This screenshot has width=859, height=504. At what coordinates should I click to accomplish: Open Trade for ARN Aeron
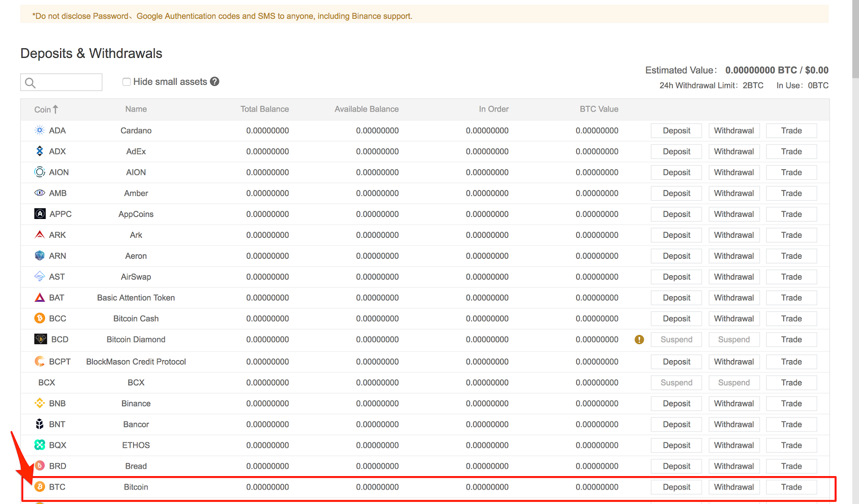[791, 257]
